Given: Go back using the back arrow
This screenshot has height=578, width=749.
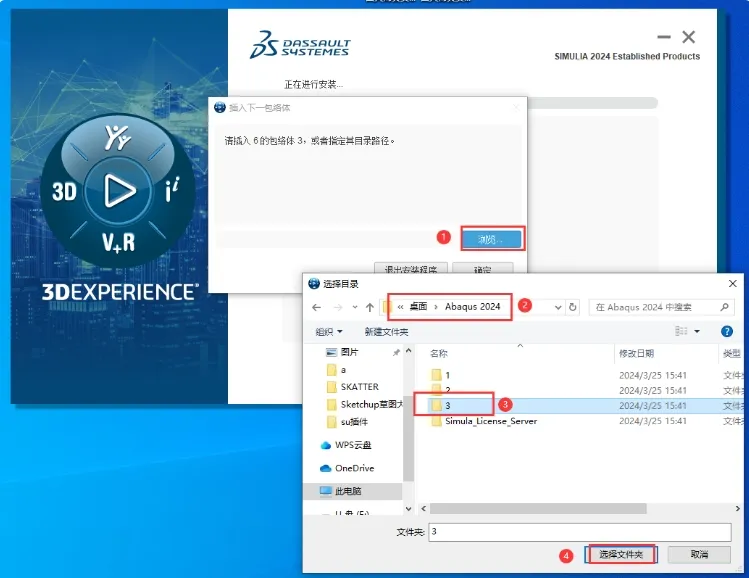Looking at the screenshot, I should click(317, 307).
